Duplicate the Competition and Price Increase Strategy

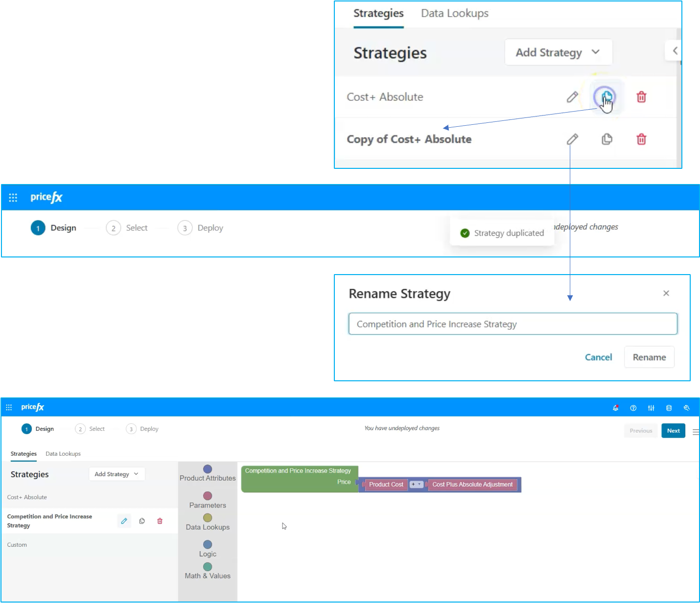(142, 521)
